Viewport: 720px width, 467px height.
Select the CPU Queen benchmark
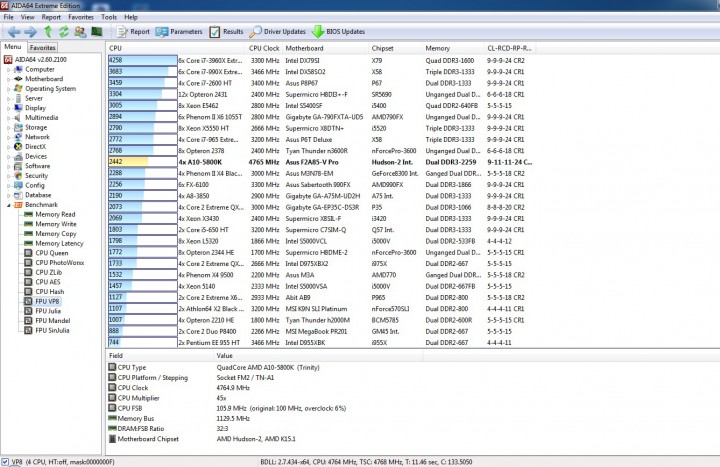(51, 253)
